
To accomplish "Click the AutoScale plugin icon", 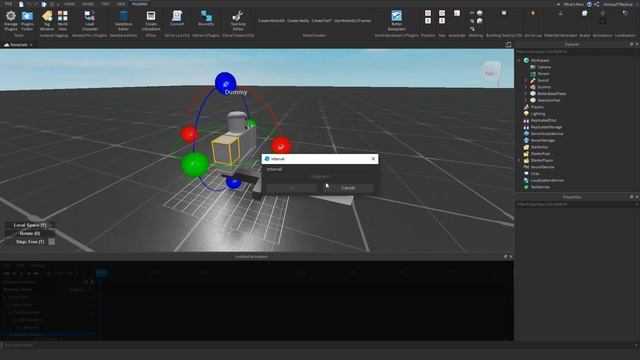I will tap(457, 13).
